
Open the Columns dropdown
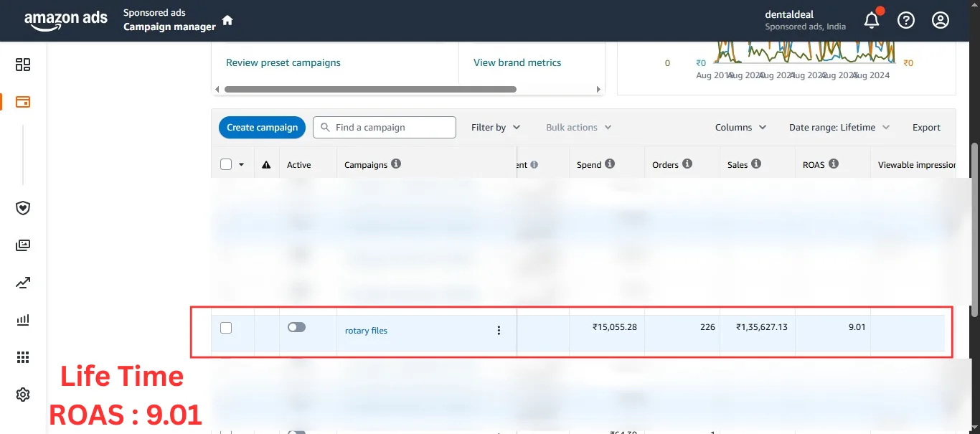click(740, 127)
